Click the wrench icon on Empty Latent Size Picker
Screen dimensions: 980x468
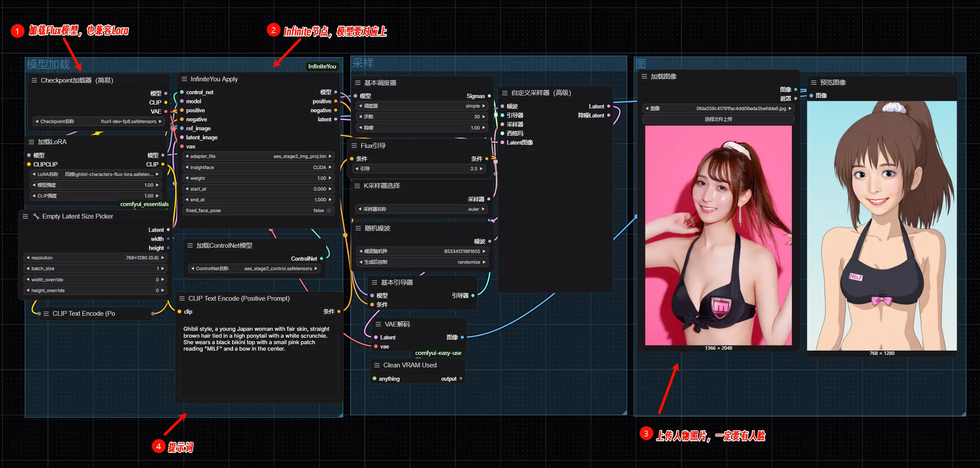[36, 216]
